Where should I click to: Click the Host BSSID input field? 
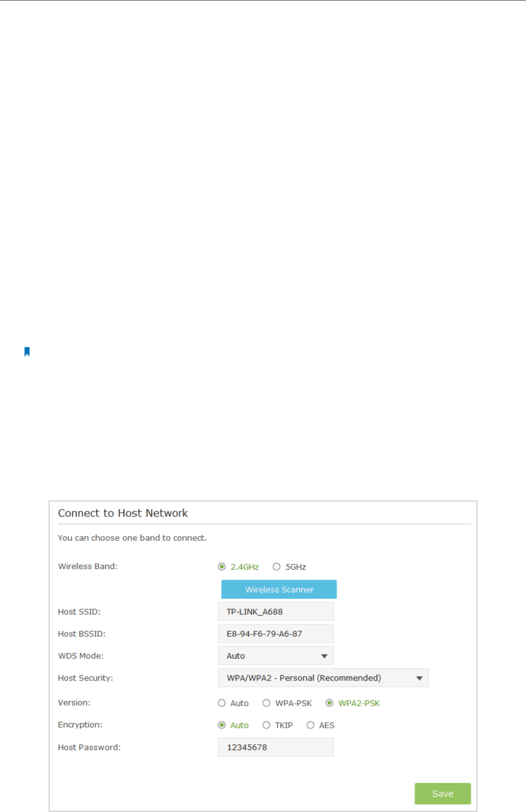(276, 634)
